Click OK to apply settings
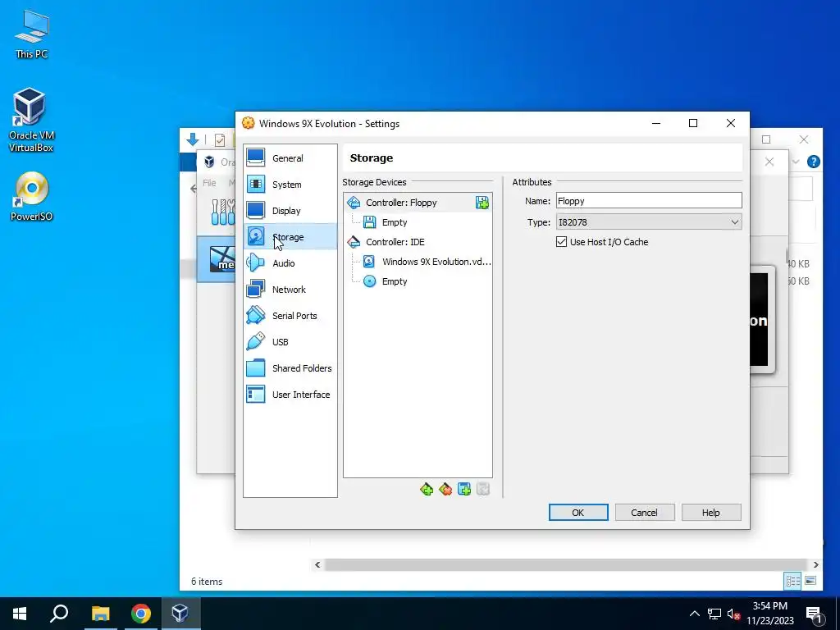This screenshot has width=840, height=630. pyautogui.click(x=578, y=513)
